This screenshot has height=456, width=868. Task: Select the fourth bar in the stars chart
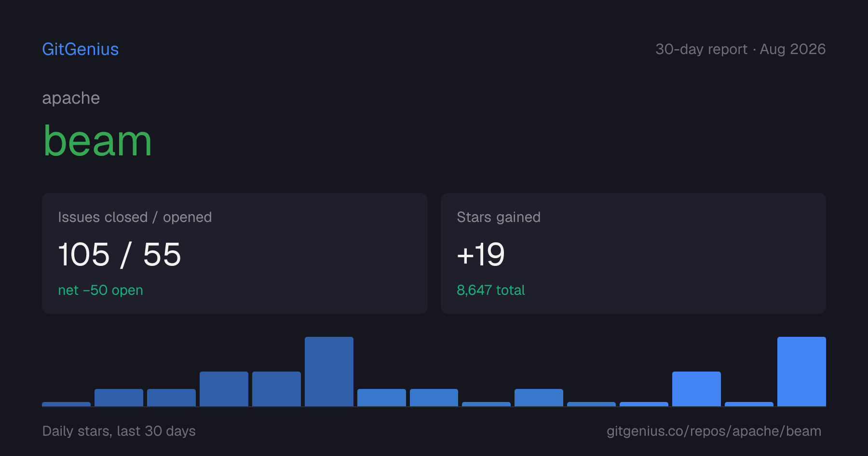(224, 389)
